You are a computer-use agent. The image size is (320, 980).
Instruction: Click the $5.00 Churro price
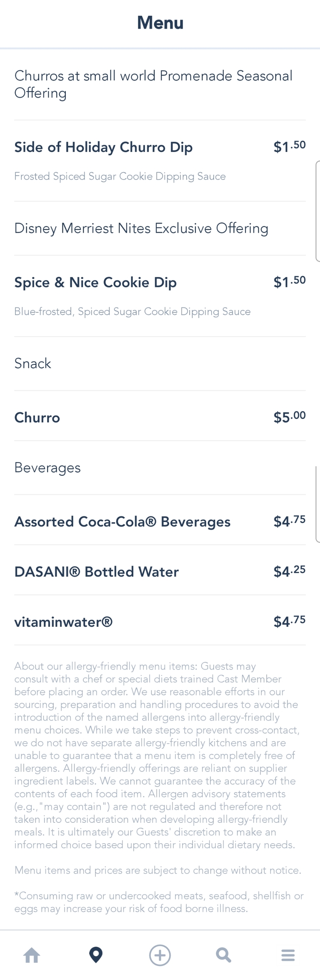(289, 417)
